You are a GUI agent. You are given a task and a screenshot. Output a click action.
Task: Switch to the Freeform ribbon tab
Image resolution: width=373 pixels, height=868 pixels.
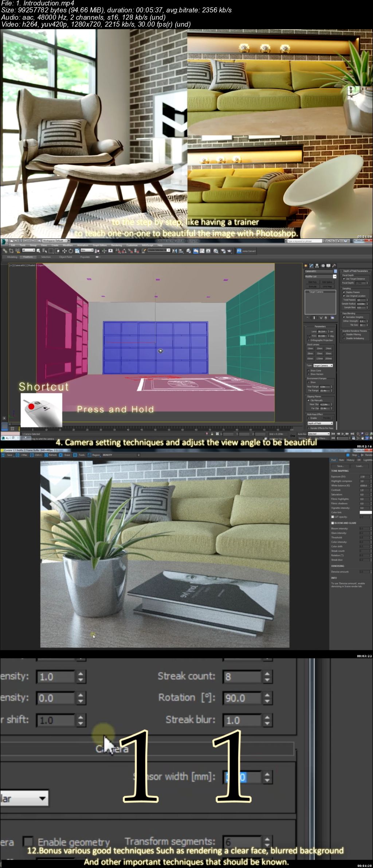coord(28,257)
